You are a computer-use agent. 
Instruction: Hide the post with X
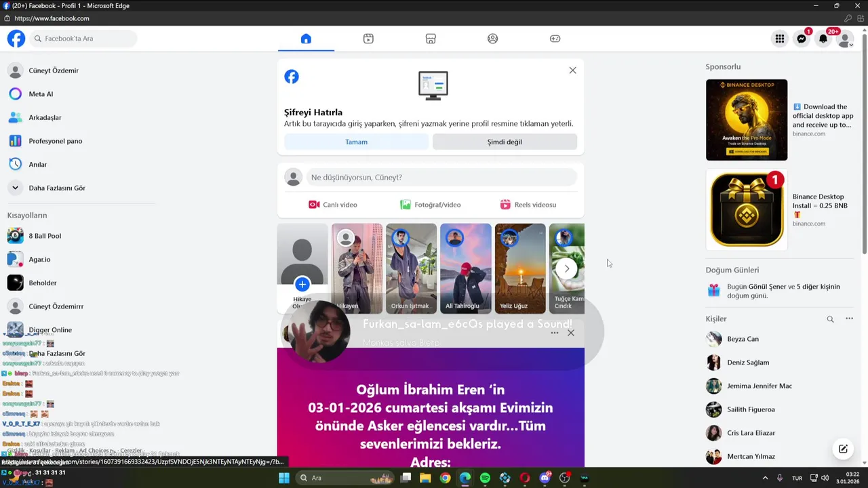[571, 333]
